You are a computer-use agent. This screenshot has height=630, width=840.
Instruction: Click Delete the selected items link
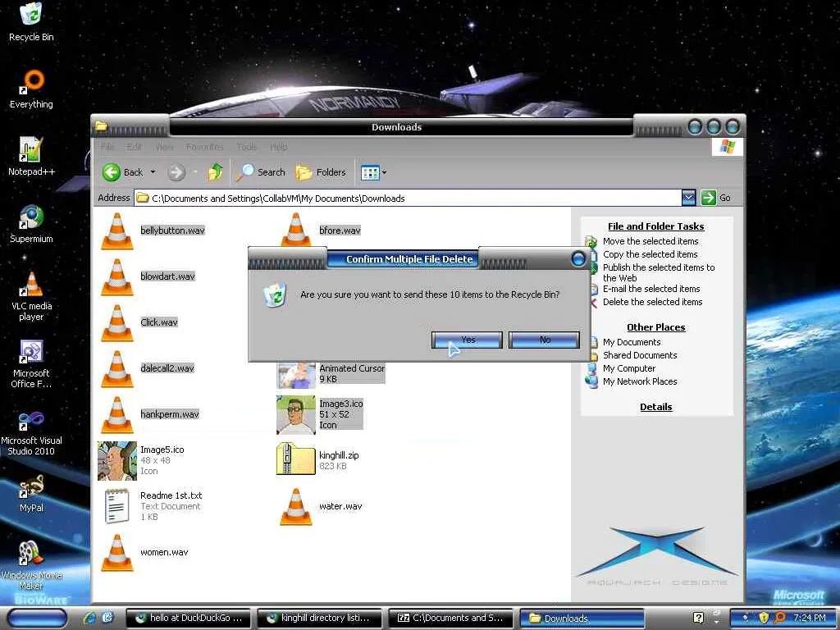[652, 302]
